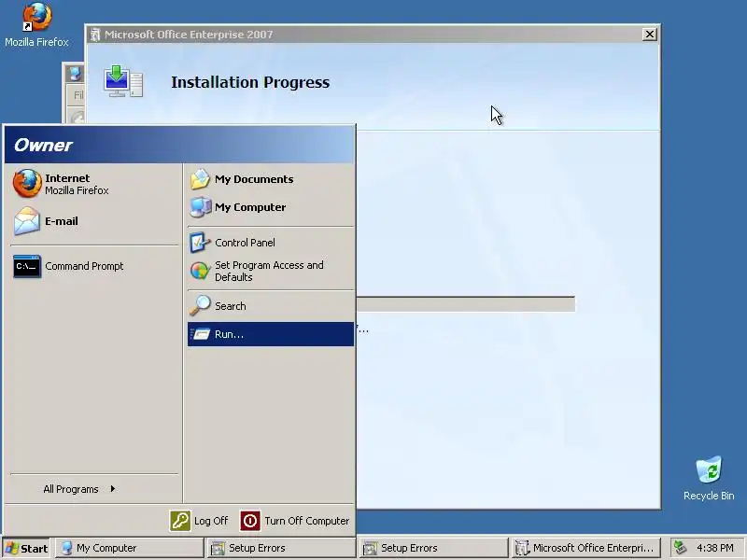Viewport: 747px width, 560px height.
Task: Select the Run... label
Action: 229,334
